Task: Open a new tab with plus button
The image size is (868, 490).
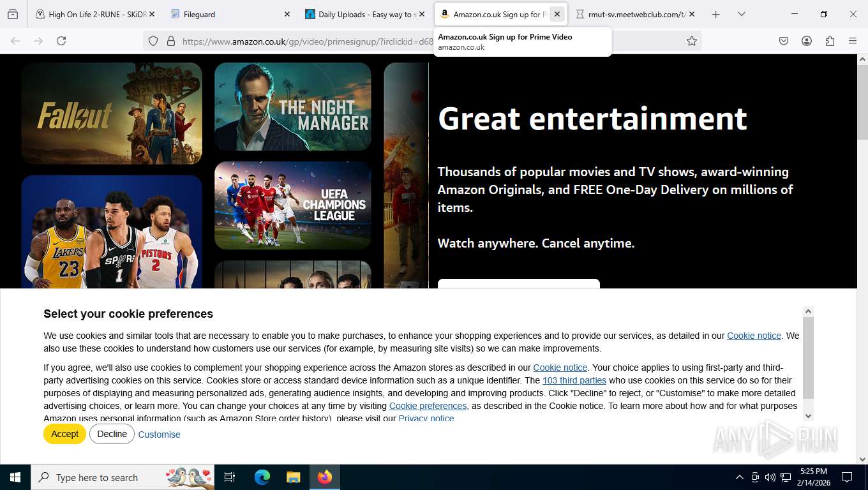Action: pyautogui.click(x=715, y=14)
